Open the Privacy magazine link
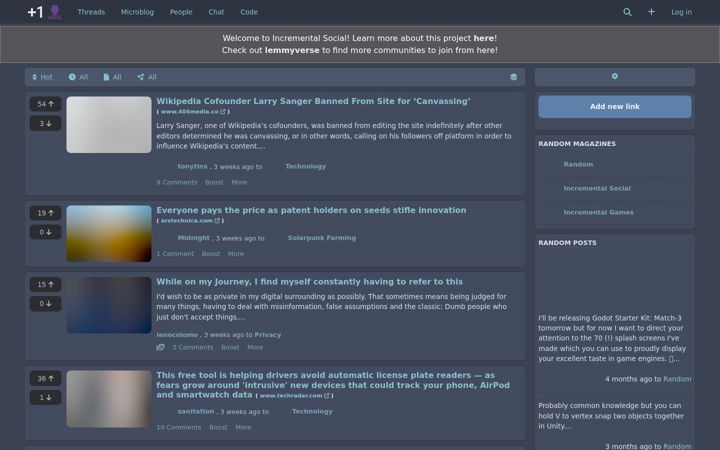 pyautogui.click(x=268, y=335)
